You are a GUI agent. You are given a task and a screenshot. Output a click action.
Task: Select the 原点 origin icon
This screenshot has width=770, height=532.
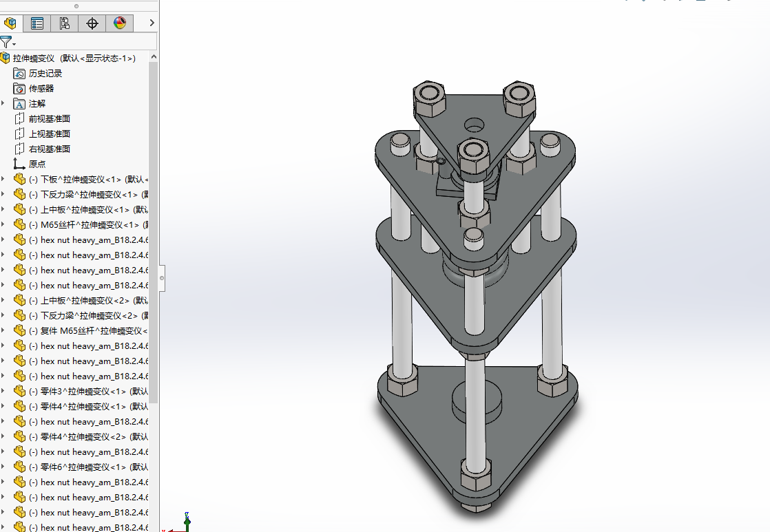tap(19, 164)
